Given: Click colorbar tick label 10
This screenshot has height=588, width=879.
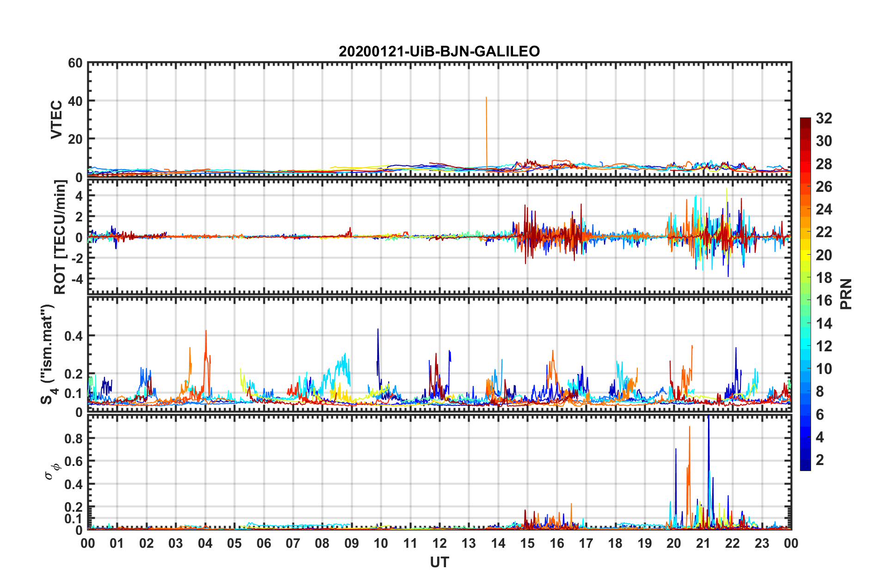Looking at the screenshot, I should [824, 369].
